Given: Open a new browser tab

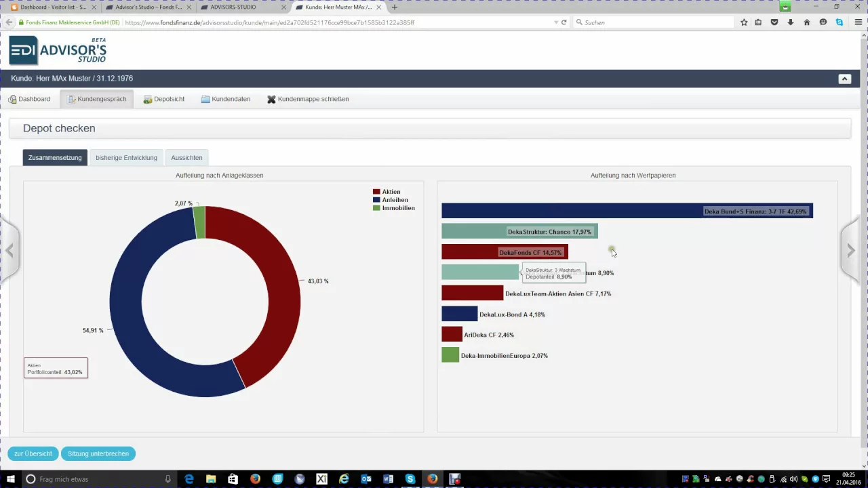Looking at the screenshot, I should point(395,7).
